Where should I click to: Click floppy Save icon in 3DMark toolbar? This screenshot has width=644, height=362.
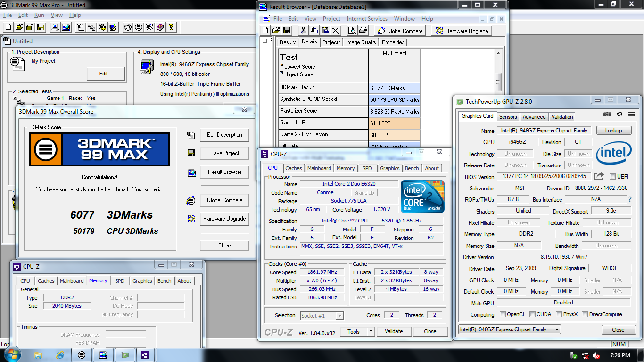pos(41,27)
